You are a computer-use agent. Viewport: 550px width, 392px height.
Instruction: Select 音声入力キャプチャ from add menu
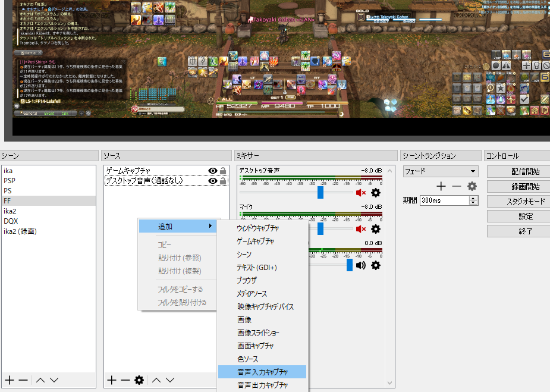tap(262, 372)
